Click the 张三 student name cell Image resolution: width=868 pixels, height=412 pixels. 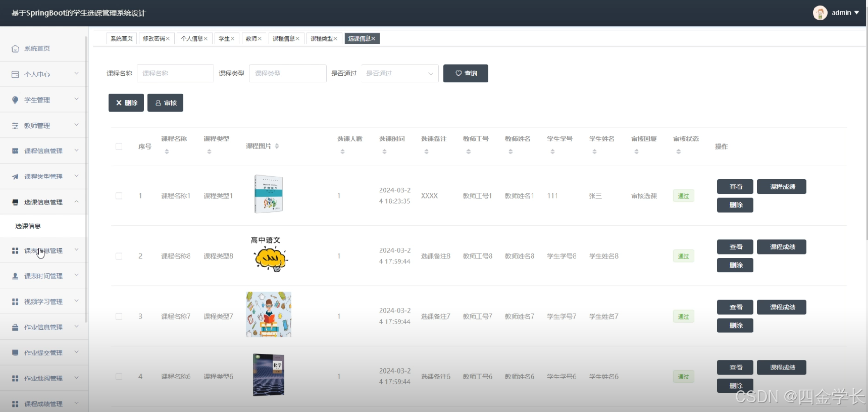(x=595, y=196)
